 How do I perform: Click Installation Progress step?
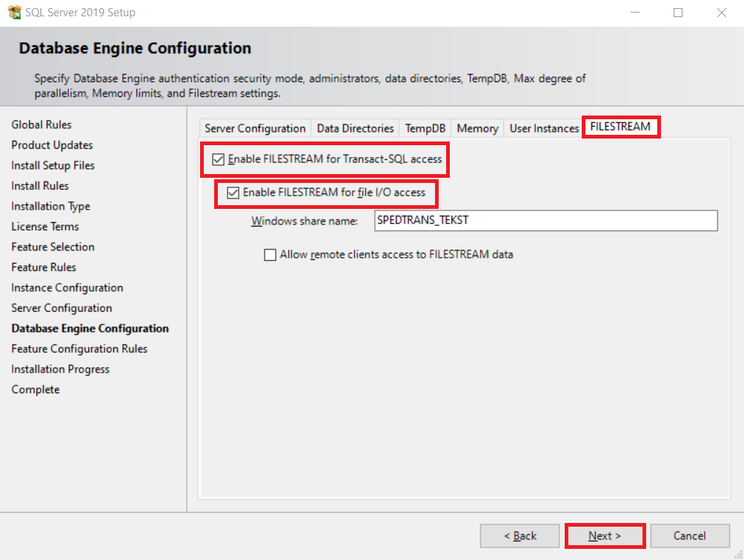[60, 370]
